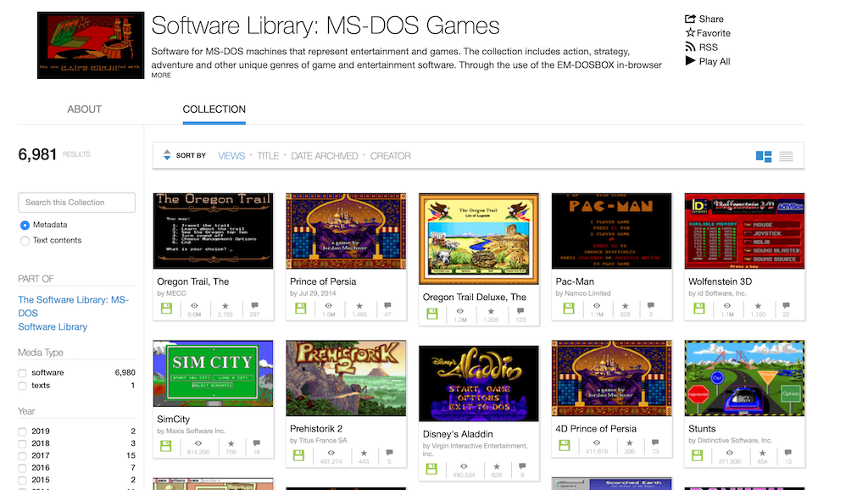Click floppy disk icon on Oregon Trail card
Image resolution: width=868 pixels, height=490 pixels.
pos(167,309)
